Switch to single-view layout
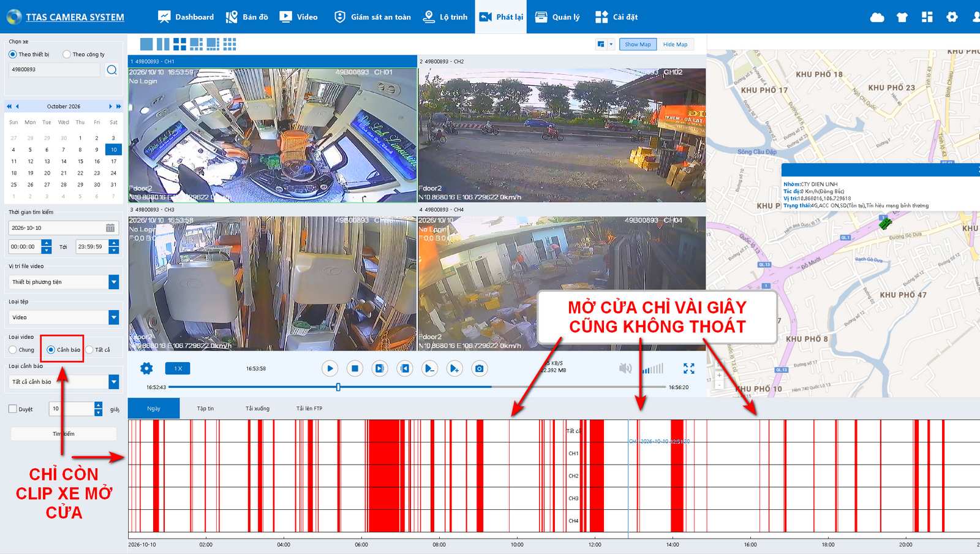Viewport: 980px width, 554px height. tap(146, 44)
